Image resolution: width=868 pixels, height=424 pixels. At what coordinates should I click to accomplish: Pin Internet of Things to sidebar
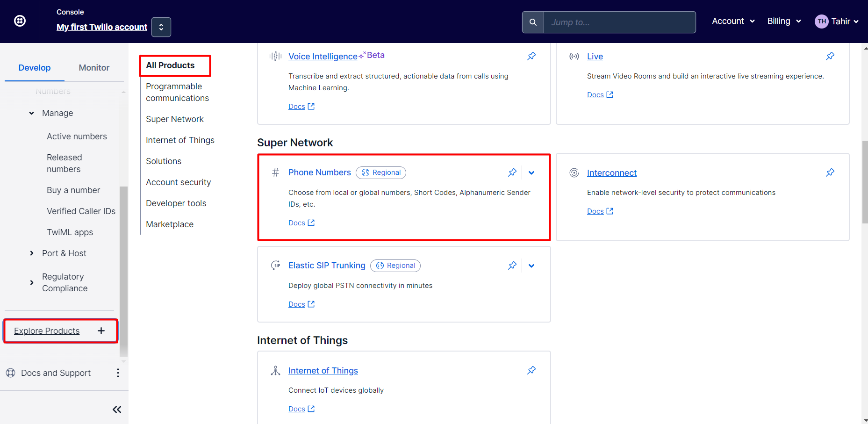coord(531,370)
